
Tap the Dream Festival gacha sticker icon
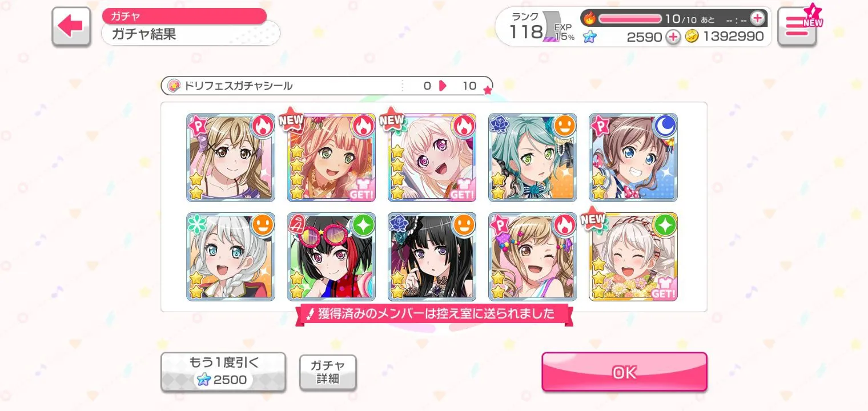(x=173, y=86)
